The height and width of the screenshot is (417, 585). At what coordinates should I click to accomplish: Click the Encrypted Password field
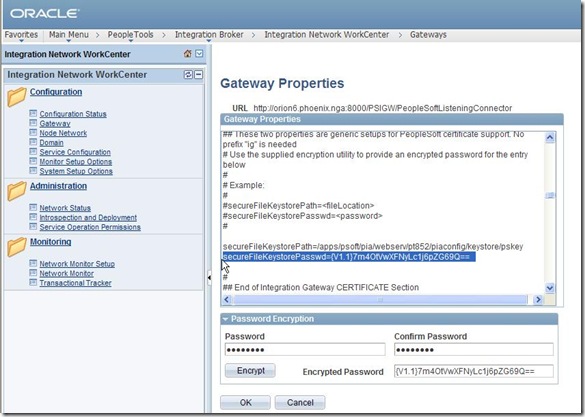pos(474,371)
